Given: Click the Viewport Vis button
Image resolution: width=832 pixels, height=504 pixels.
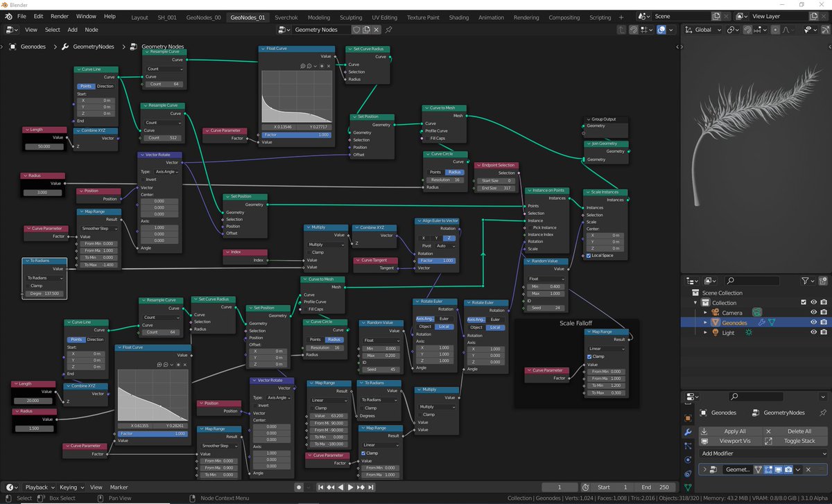Looking at the screenshot, I should pos(731,440).
